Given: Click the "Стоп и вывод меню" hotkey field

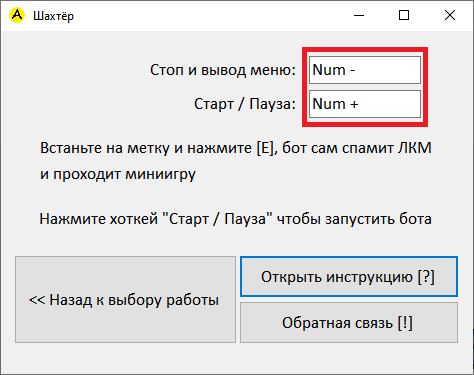Looking at the screenshot, I should 365,70.
